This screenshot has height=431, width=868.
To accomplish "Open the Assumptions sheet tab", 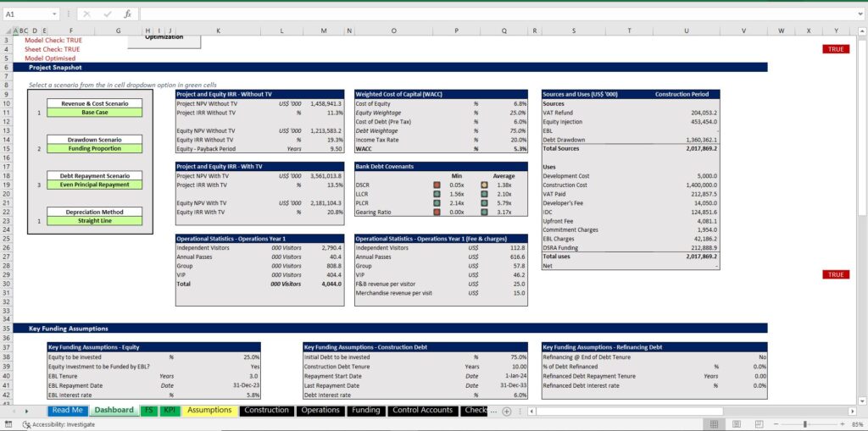I will click(x=209, y=411).
